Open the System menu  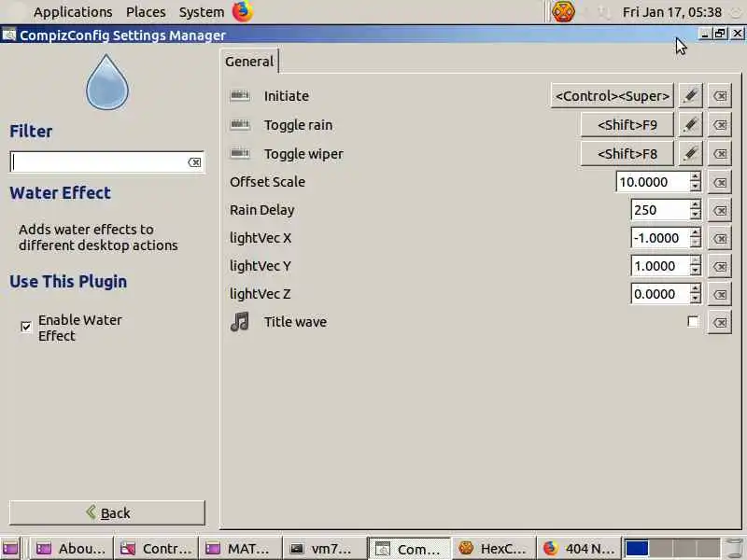point(202,12)
